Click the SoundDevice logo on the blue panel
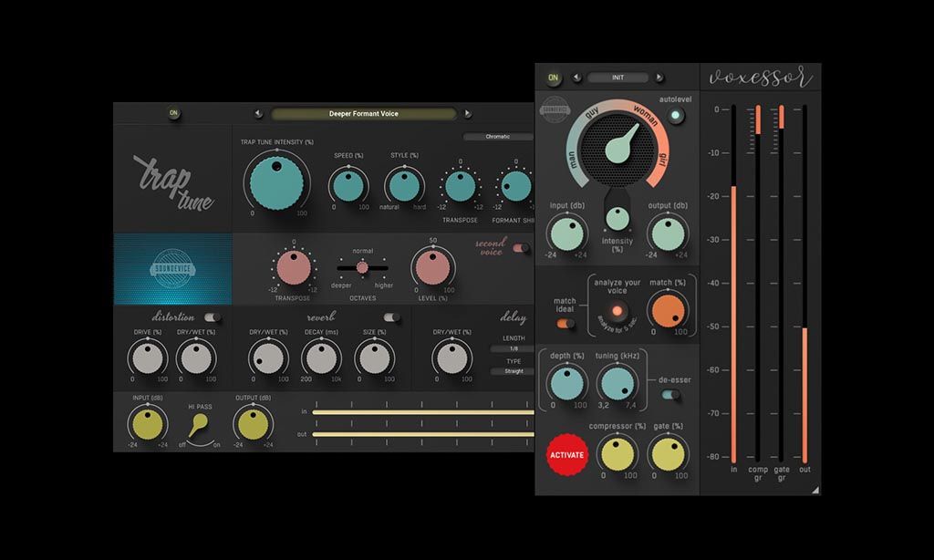Viewport: 934px width, 560px height. (x=172, y=269)
